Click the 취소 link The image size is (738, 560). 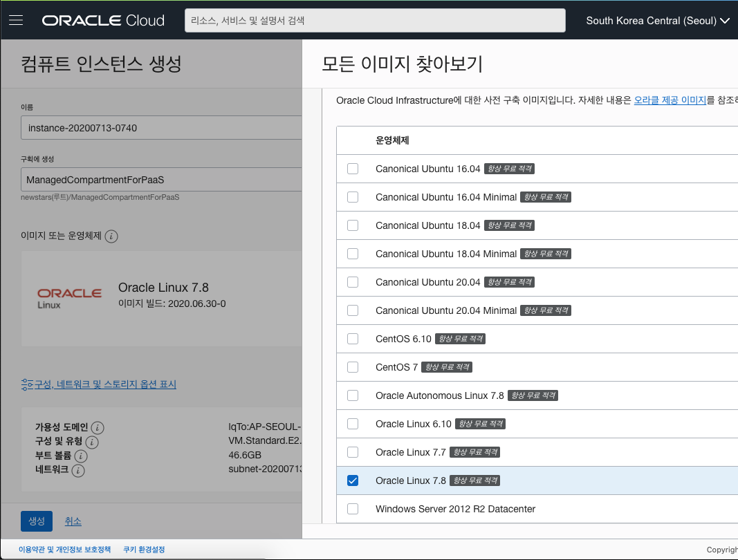click(73, 521)
